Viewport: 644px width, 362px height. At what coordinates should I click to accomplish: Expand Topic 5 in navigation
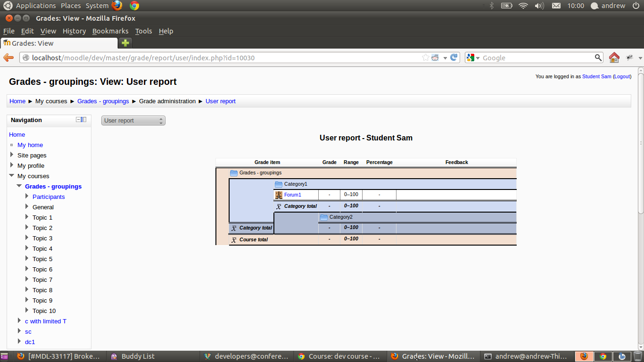click(27, 258)
